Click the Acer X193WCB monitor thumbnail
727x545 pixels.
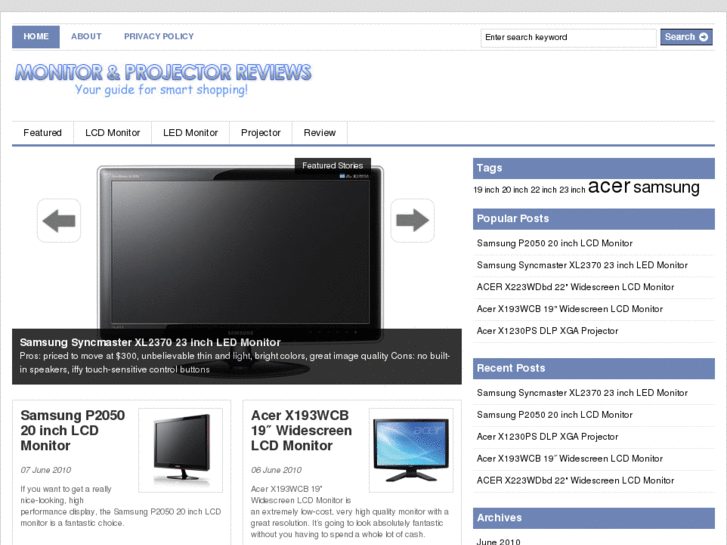coord(411,450)
